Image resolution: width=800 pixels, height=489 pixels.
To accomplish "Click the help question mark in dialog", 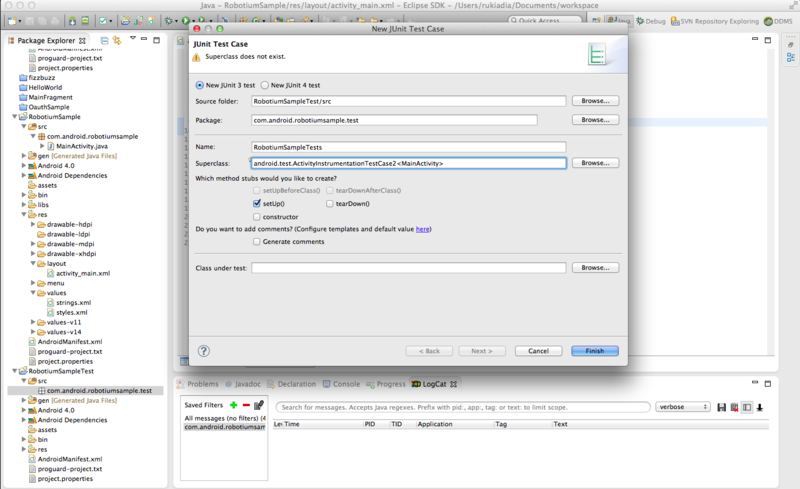I will pos(204,351).
